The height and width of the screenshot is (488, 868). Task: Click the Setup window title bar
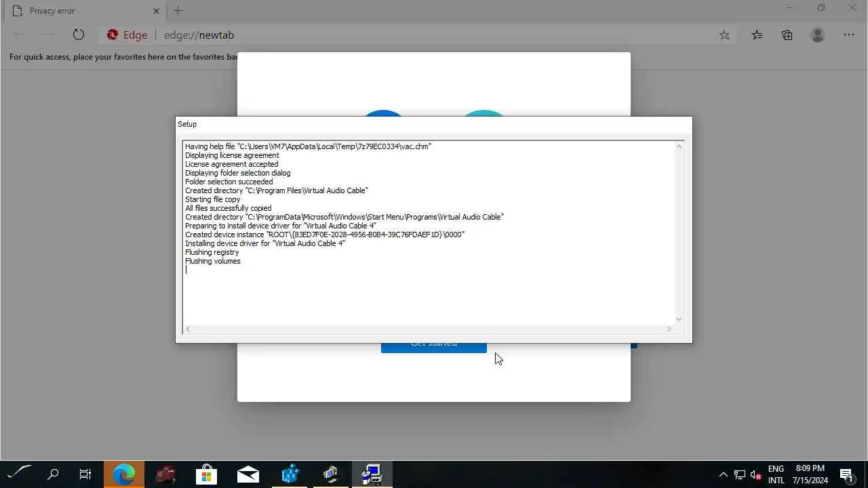[434, 124]
